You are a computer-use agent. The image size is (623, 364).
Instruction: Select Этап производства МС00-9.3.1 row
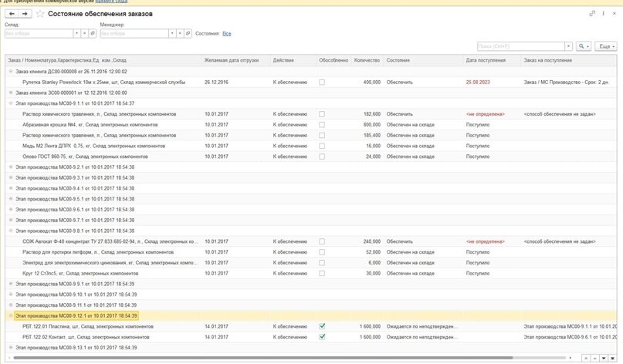[x=310, y=178]
